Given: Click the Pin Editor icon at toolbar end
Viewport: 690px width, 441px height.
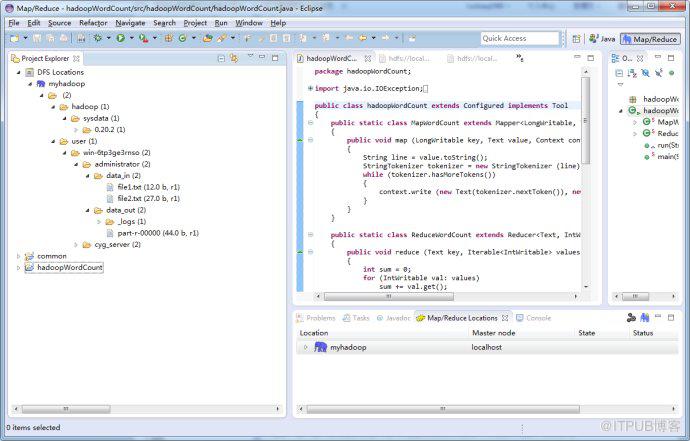Looking at the screenshot, I should point(412,38).
